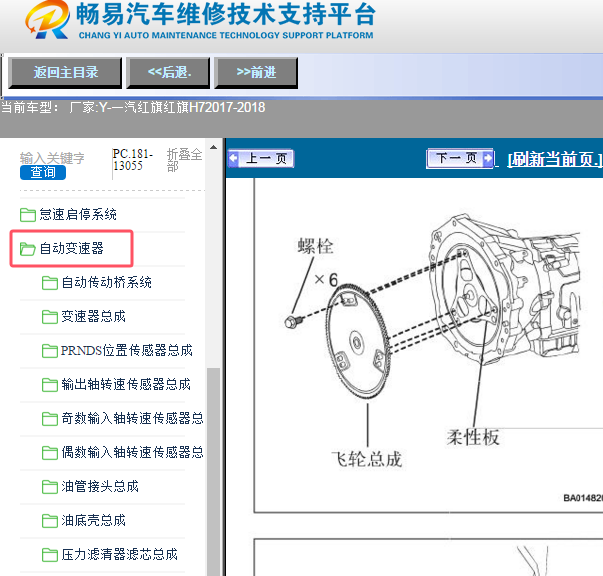This screenshot has width=603, height=576.
Task: Open the 油底壳总成 tree item
Action: pyautogui.click(x=93, y=520)
